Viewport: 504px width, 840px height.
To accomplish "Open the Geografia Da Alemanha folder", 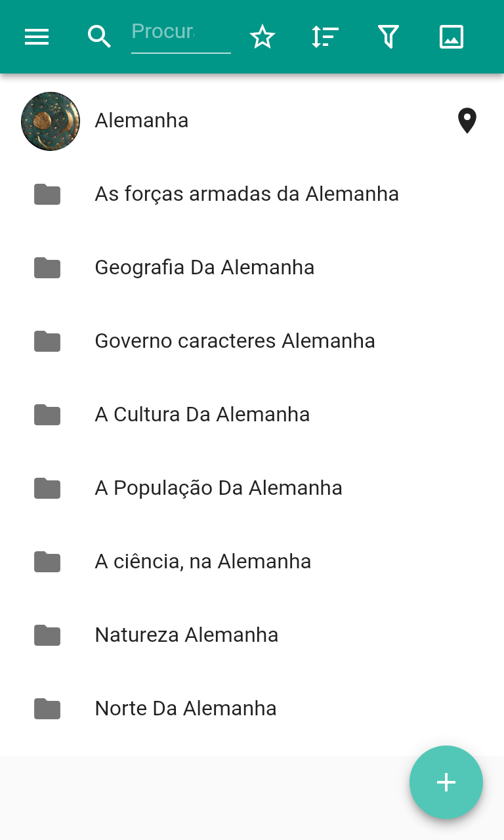I will click(x=204, y=268).
